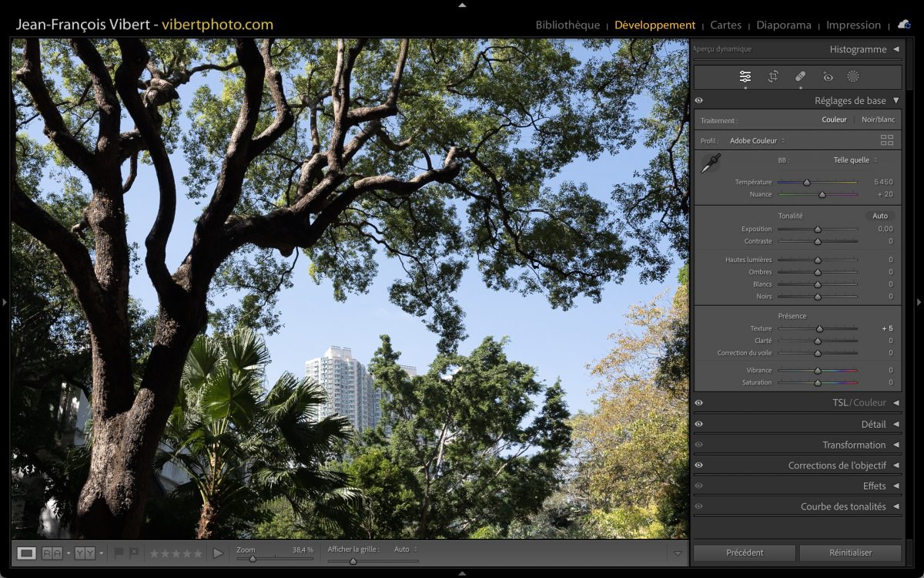
Task: Open the Adobe Couleur profile dropdown
Action: click(757, 141)
